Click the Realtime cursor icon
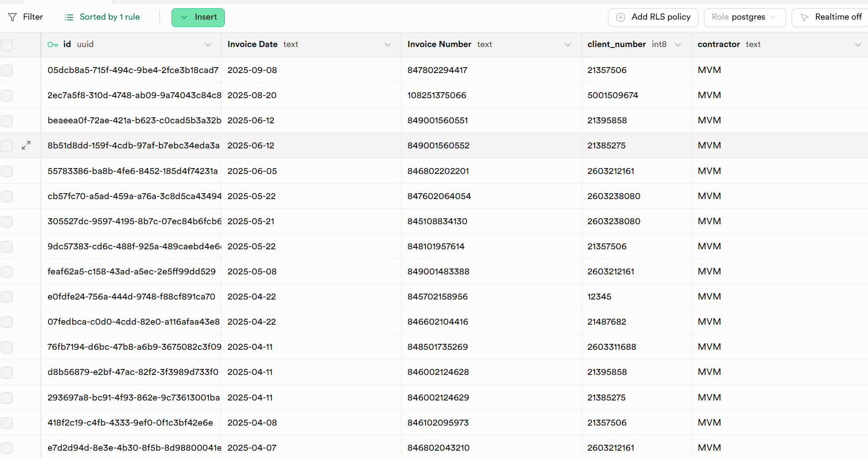This screenshot has height=458, width=868. [804, 17]
